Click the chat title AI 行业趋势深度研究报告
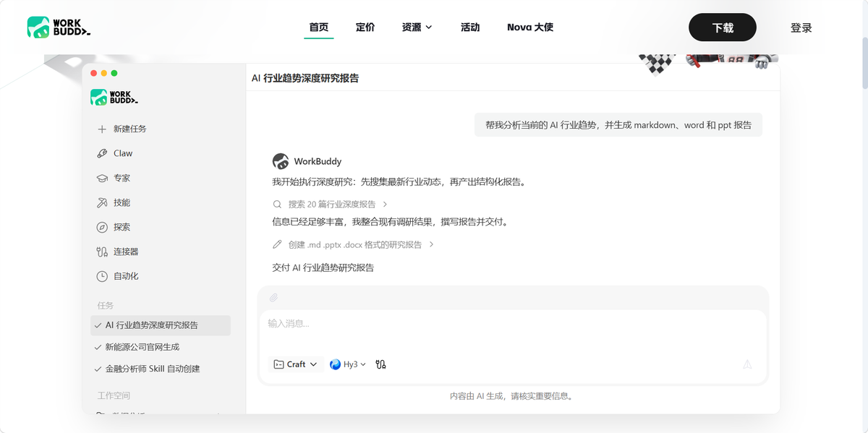 click(x=305, y=78)
